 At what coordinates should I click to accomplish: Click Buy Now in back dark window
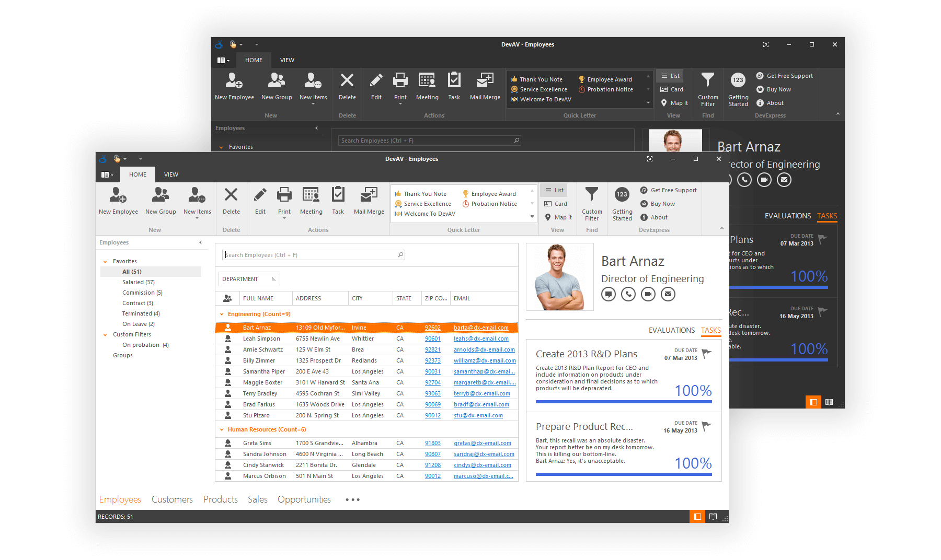(774, 89)
